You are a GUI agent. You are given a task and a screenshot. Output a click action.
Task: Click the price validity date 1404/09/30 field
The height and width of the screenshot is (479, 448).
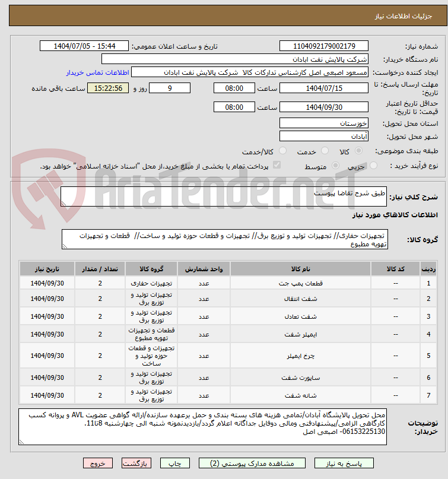point(324,107)
